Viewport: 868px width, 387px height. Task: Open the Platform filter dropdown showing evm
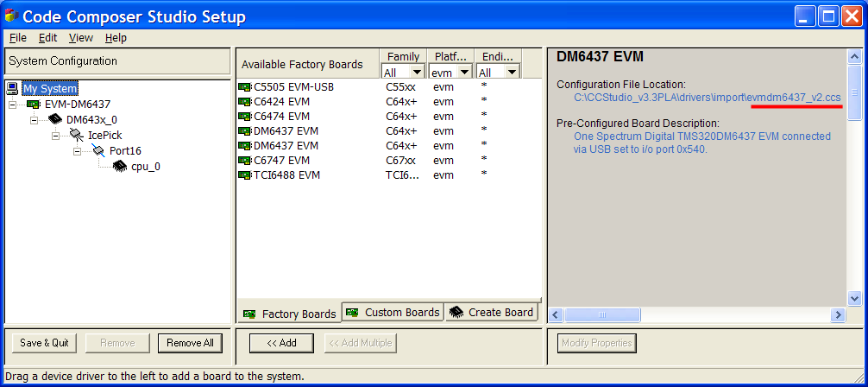tap(464, 72)
